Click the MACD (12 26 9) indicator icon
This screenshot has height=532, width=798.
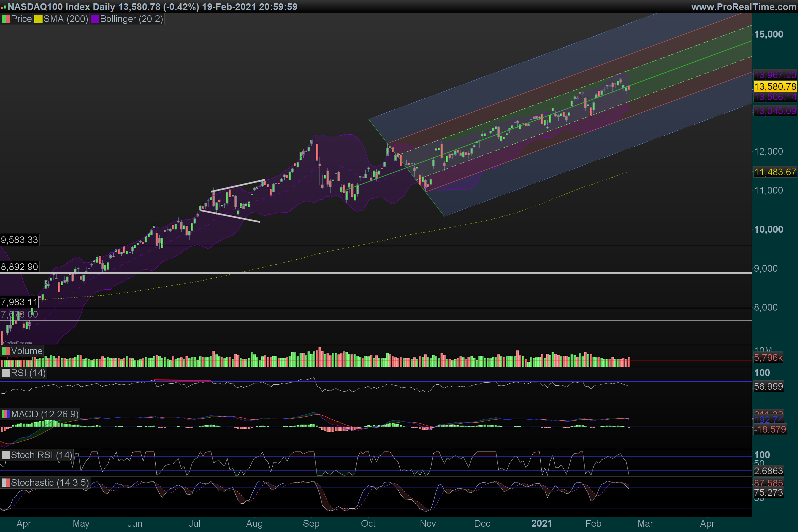click(5, 414)
